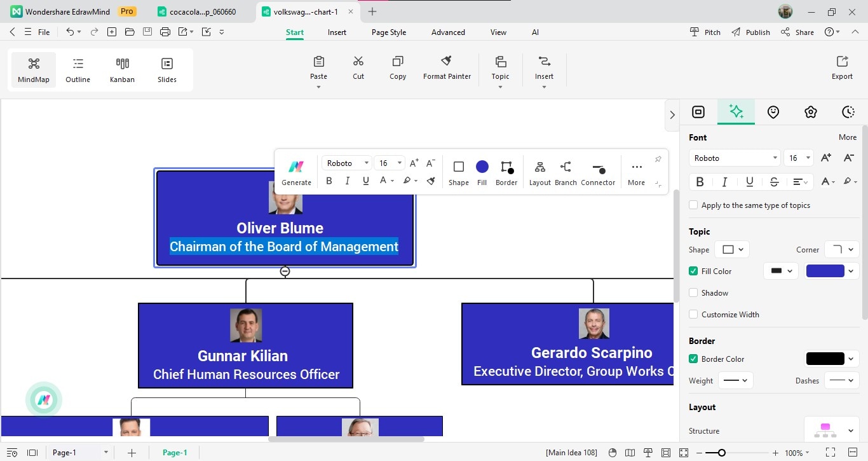This screenshot has width=868, height=461.
Task: Open font size dropdown in right panel
Action: 799,158
